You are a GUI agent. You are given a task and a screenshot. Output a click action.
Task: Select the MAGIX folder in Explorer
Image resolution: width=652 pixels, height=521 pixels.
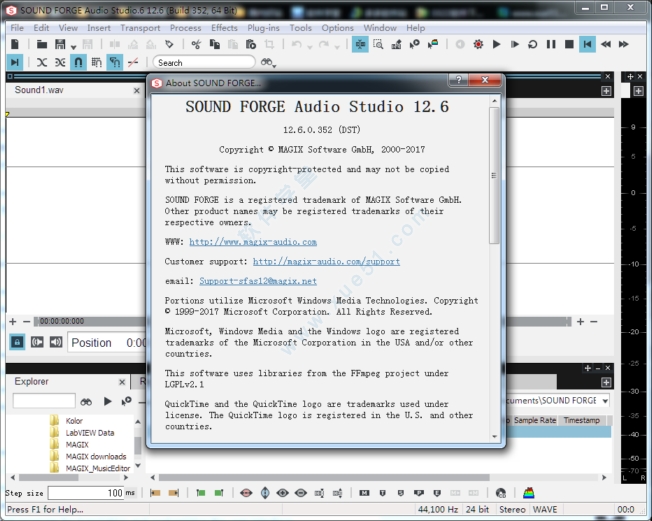click(x=77, y=444)
